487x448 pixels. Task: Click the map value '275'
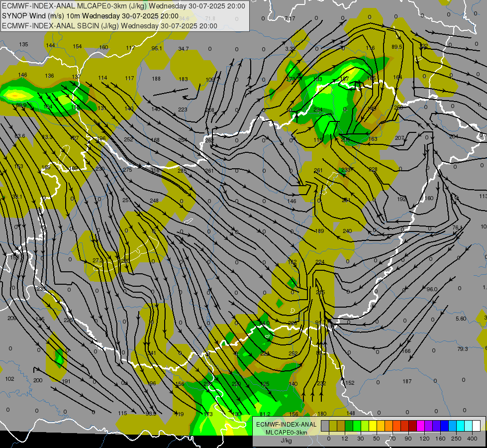(x=128, y=170)
